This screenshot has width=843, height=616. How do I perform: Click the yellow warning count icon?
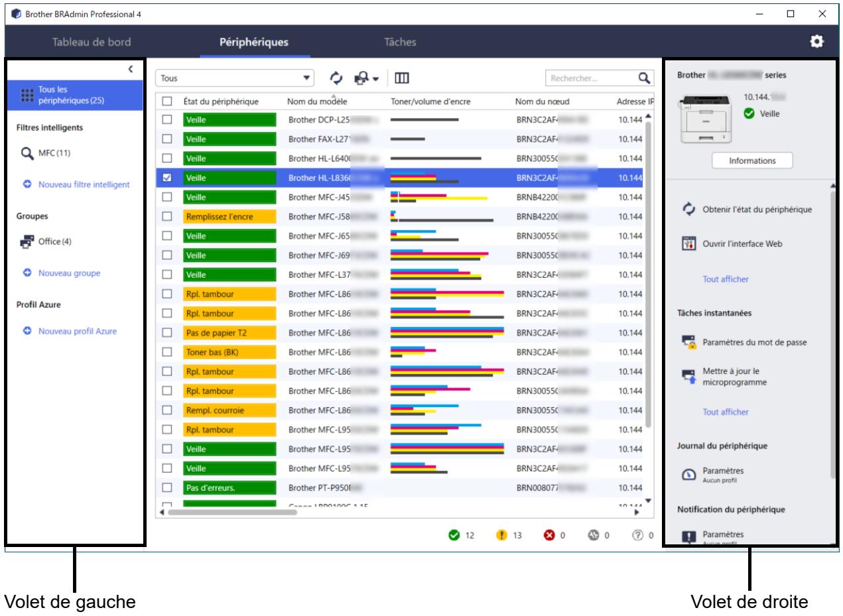click(x=501, y=534)
